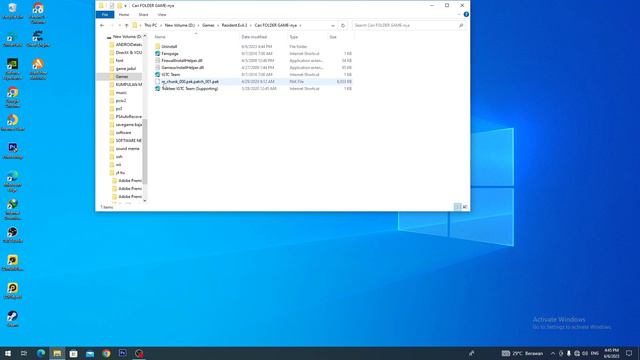Sort files by Date modified column
This screenshot has width=640, height=360.
point(254,37)
